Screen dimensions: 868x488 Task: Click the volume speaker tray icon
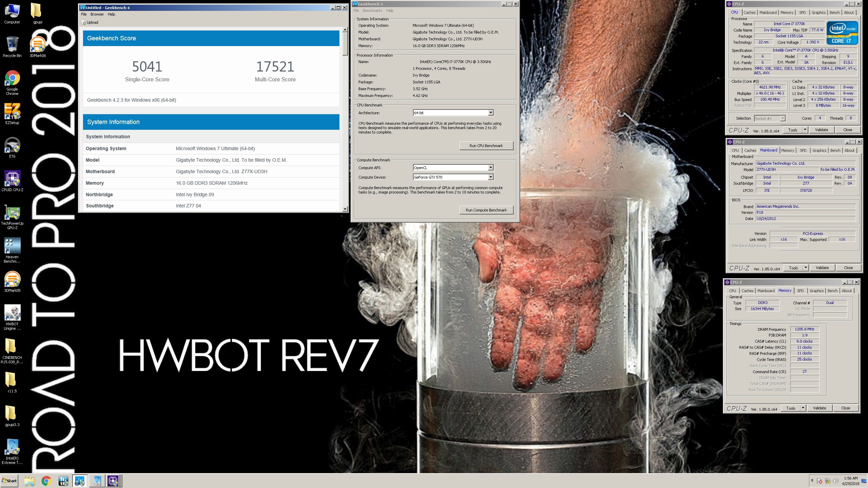pyautogui.click(x=836, y=481)
